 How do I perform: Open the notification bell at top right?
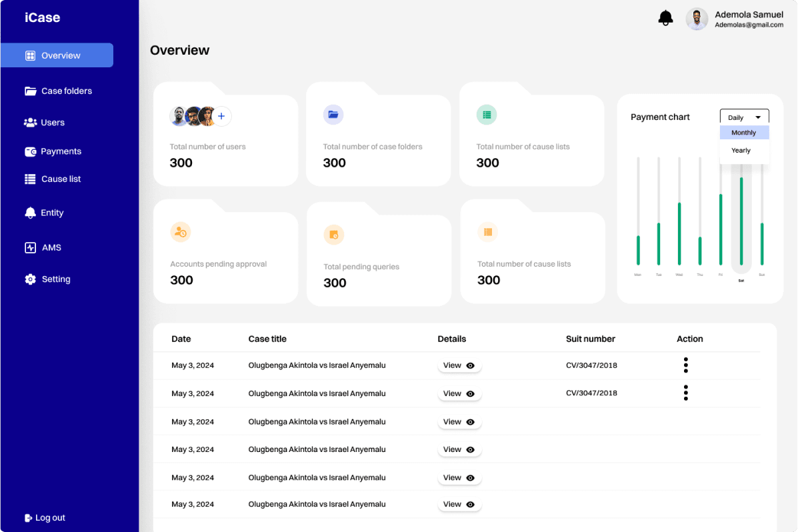coord(664,17)
